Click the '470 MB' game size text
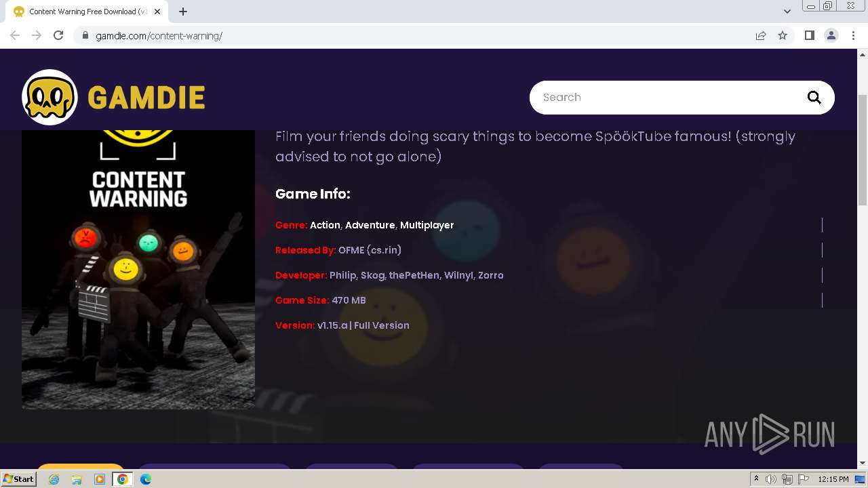 [x=349, y=300]
